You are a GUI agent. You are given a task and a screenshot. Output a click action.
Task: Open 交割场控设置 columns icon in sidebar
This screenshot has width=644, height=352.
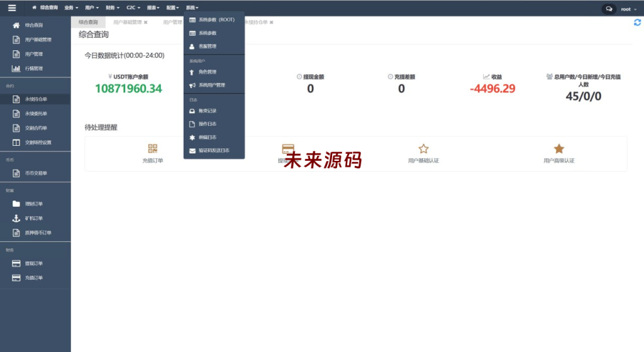16,142
